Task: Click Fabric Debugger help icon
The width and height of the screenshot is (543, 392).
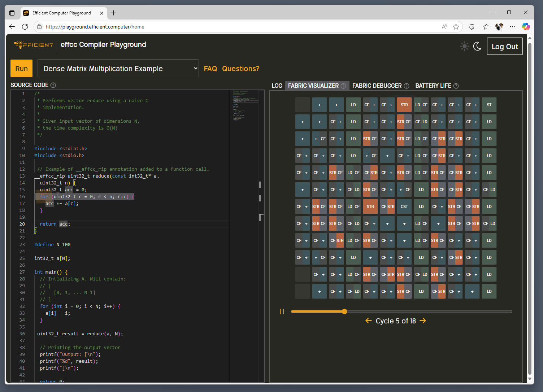Action: (x=407, y=86)
